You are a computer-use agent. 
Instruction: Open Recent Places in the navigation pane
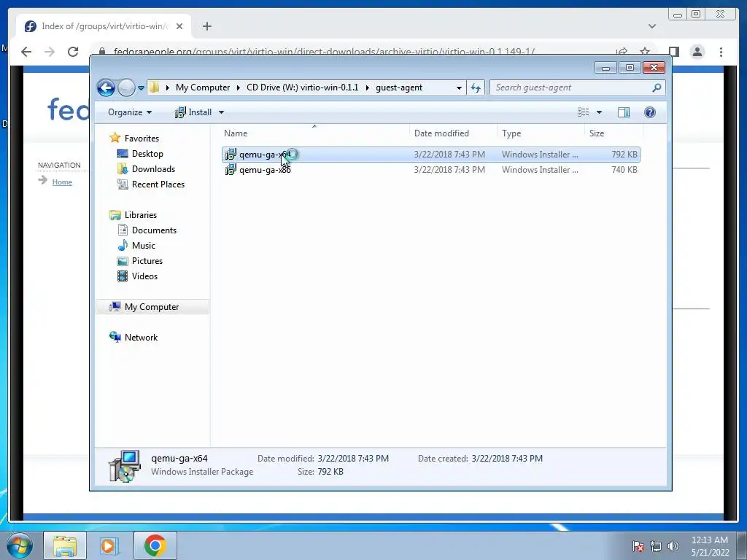(158, 184)
